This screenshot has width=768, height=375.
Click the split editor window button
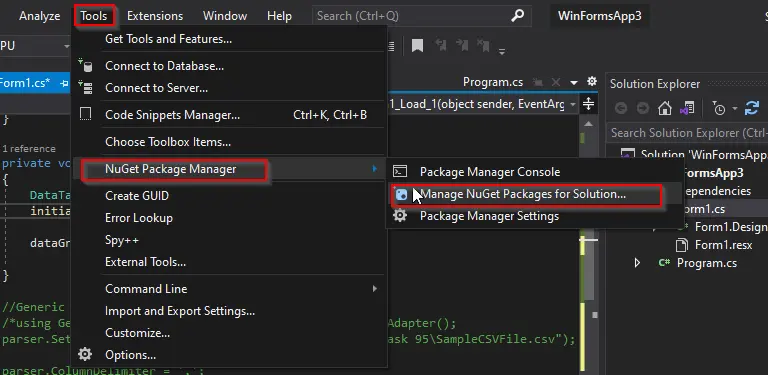point(589,104)
